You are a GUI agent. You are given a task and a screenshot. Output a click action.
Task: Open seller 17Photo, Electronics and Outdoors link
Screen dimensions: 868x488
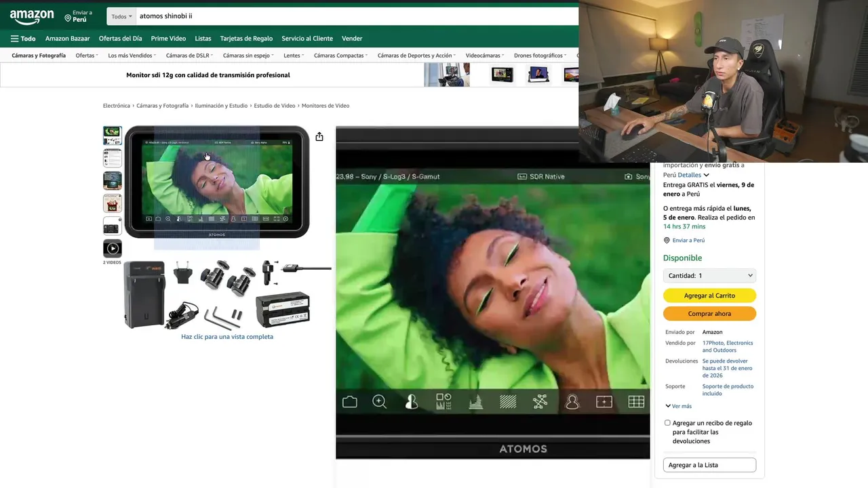(x=728, y=346)
